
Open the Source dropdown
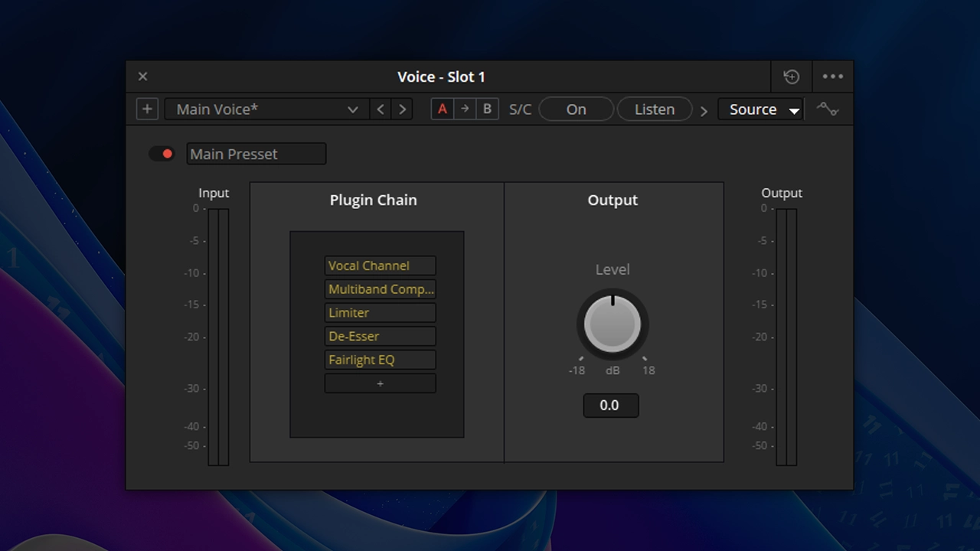click(x=760, y=109)
